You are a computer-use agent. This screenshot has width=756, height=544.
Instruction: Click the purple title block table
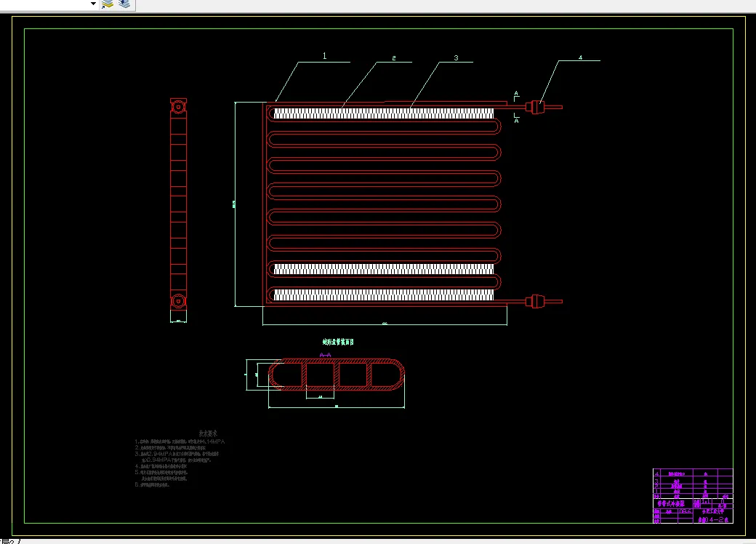(x=693, y=496)
